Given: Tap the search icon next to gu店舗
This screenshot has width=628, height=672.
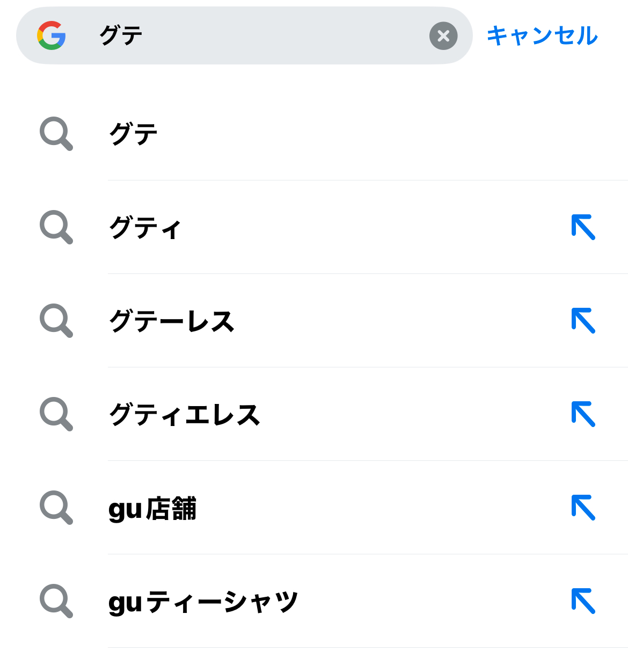Looking at the screenshot, I should 56,508.
